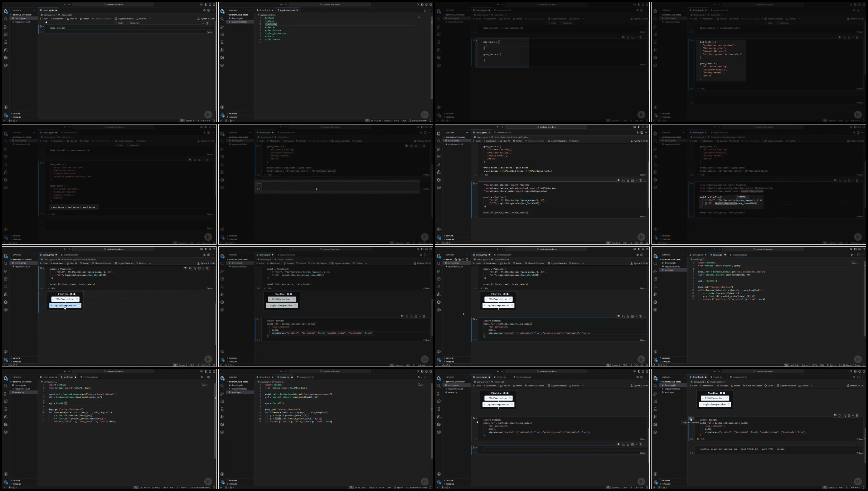This screenshot has width=868, height=491.
Task: Open Manage gear in frame showing Cell 5 of 5
Action: tap(439, 482)
